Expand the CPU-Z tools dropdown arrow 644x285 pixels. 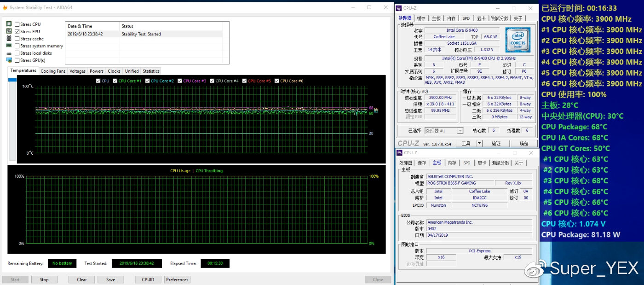[x=479, y=143]
